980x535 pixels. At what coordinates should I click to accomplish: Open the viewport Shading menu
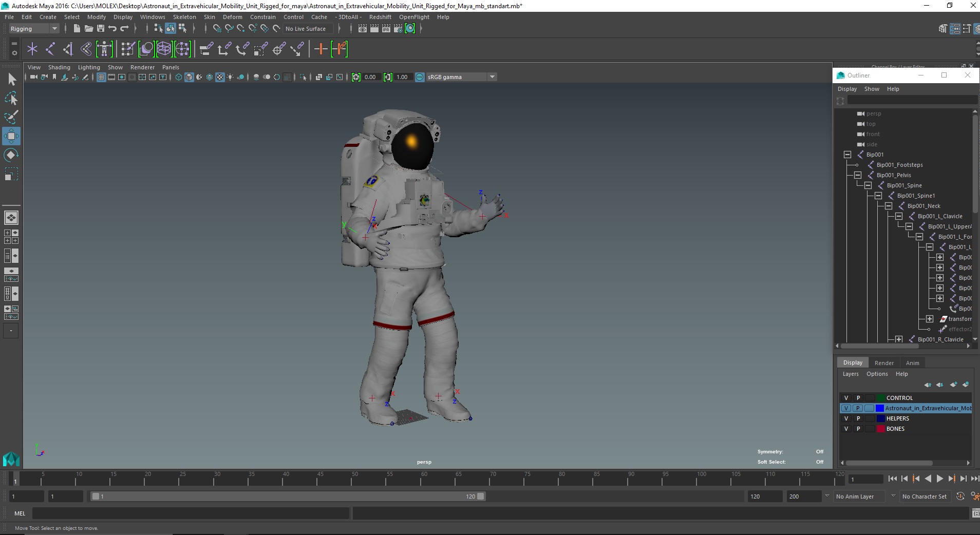(x=59, y=67)
